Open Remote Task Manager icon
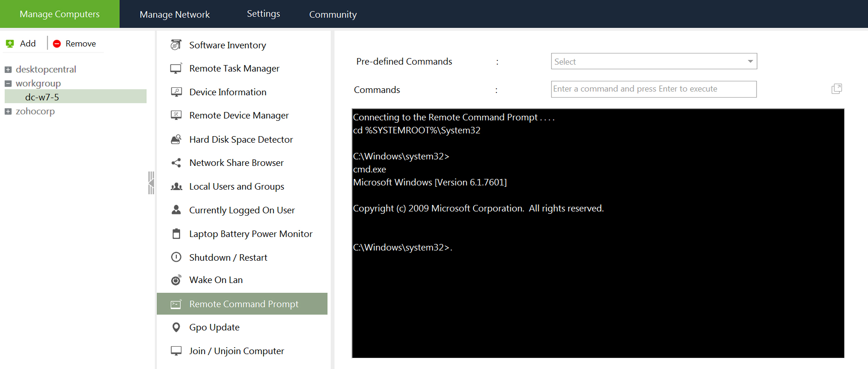This screenshot has width=868, height=369. point(176,68)
